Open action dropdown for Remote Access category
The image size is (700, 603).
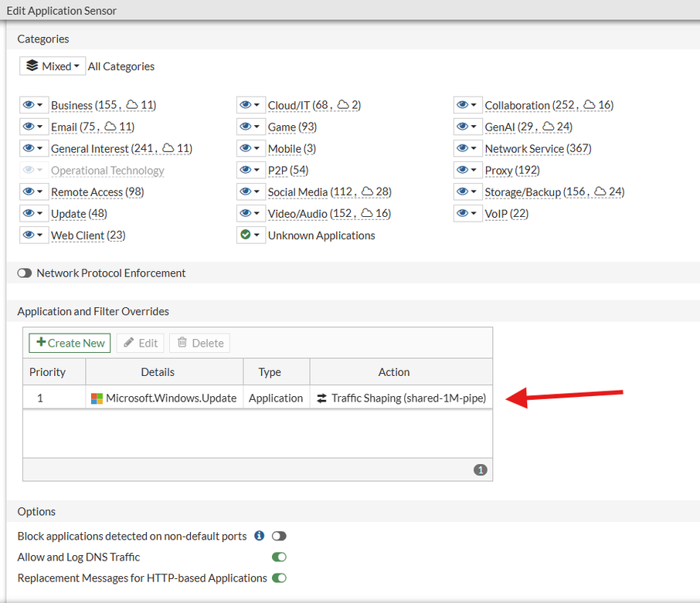pyautogui.click(x=33, y=191)
